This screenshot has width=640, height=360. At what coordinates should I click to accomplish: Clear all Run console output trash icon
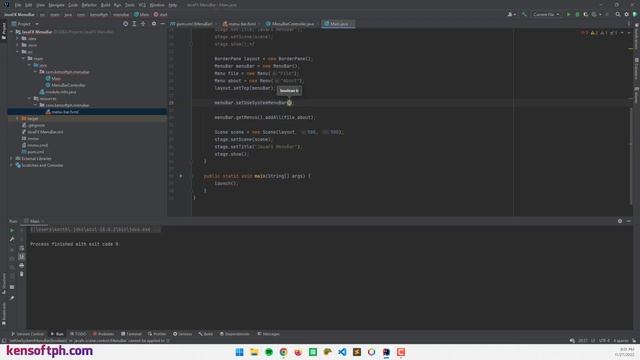(22, 274)
